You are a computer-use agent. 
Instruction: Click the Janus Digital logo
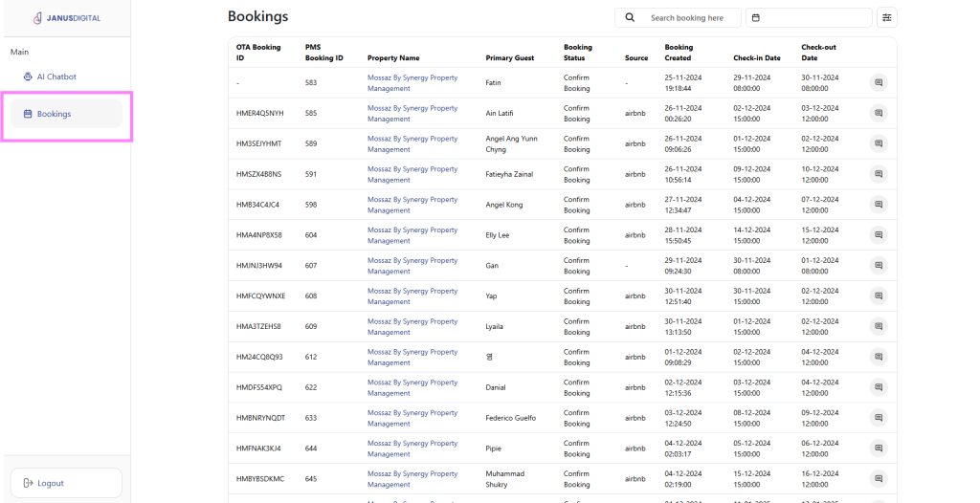coord(66,18)
